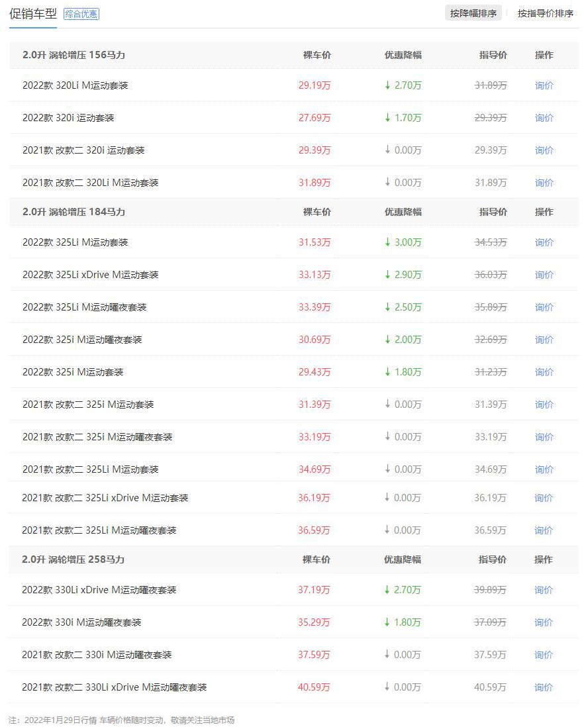
Task: Click 询价 for 2022款 320Li M运动套装
Action: (x=544, y=85)
